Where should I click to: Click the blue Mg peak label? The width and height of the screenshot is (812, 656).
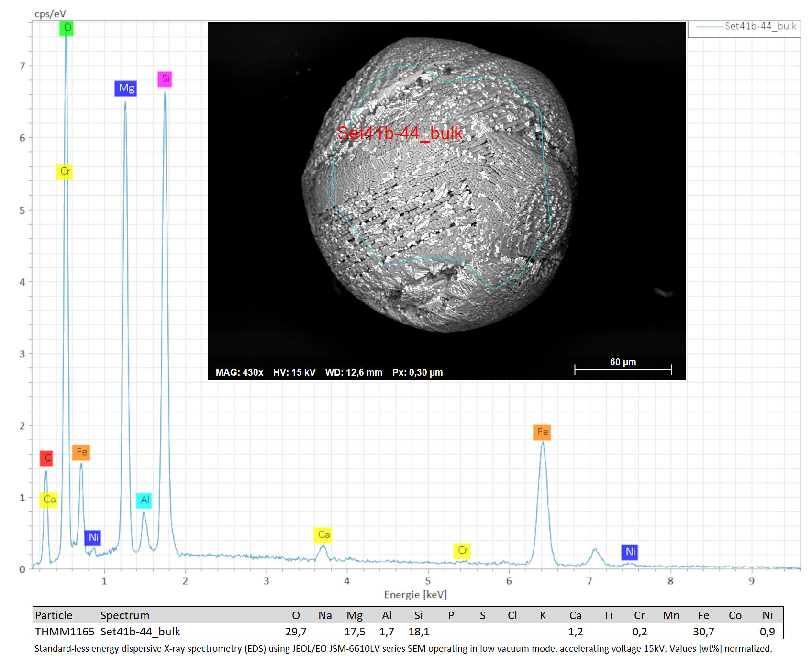126,89
